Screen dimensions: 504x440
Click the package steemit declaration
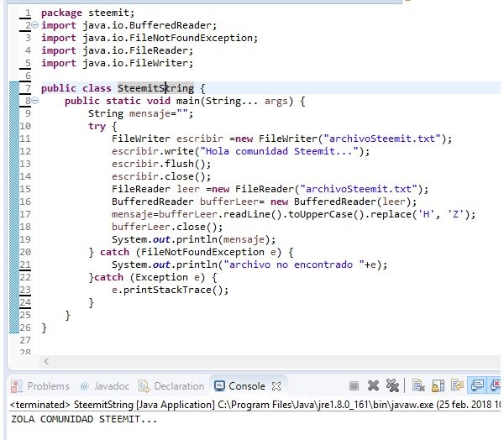coord(87,13)
